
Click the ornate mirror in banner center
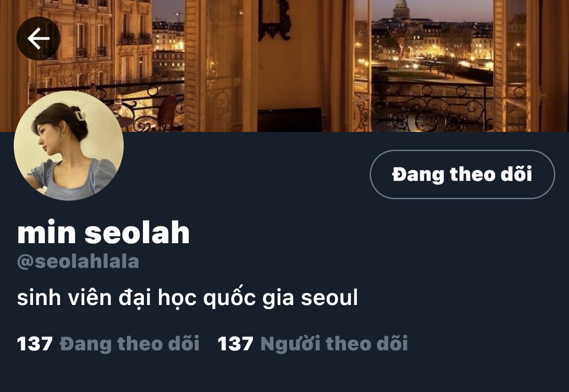275,19
